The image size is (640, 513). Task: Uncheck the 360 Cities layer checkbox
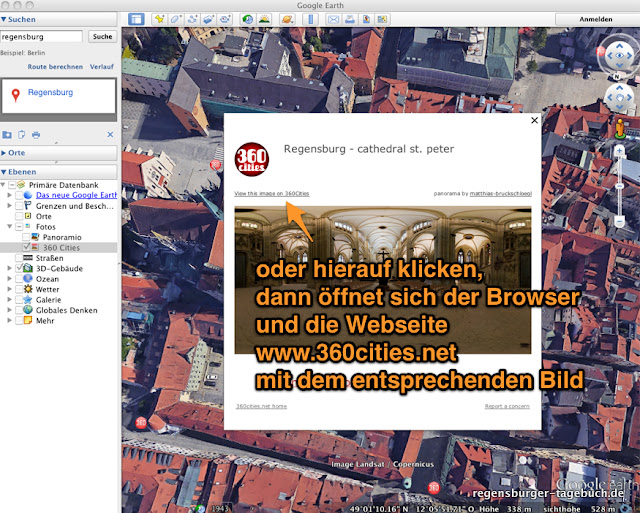(x=26, y=247)
